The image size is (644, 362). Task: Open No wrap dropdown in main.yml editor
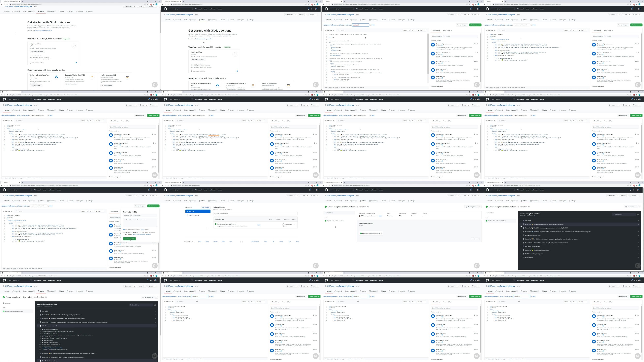coord(421,30)
